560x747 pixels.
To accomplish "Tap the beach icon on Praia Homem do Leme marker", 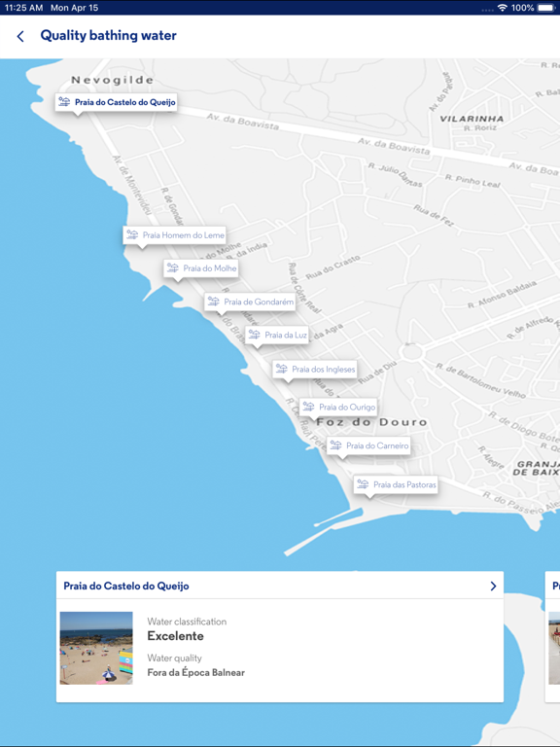I will [x=132, y=234].
